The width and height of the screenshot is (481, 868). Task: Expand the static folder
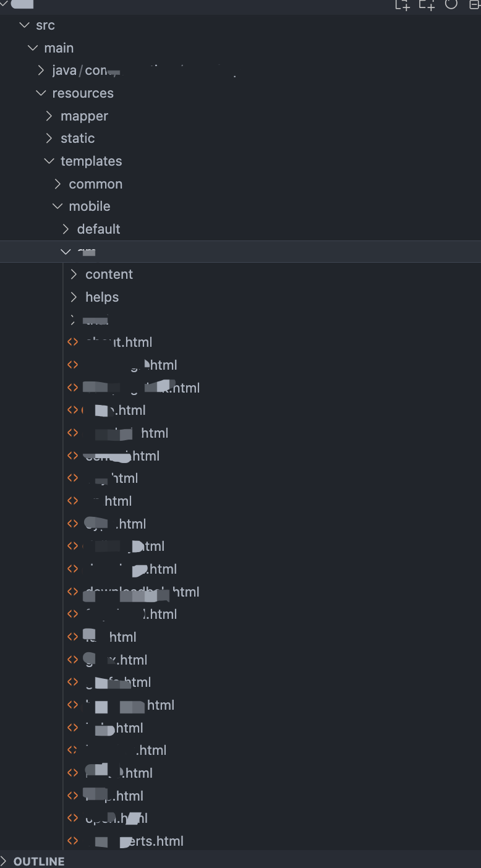pos(49,138)
